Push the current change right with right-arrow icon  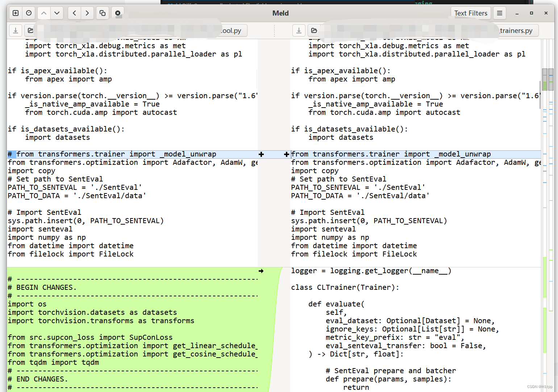point(87,13)
